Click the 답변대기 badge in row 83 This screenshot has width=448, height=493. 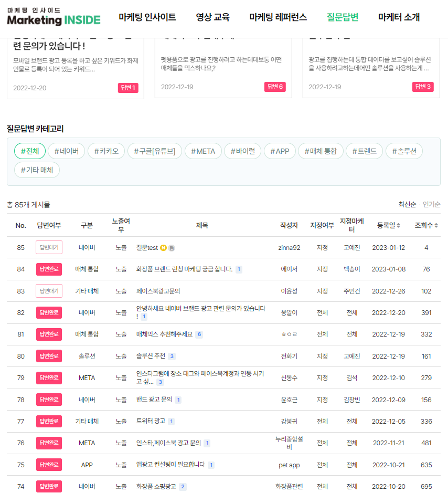(x=49, y=291)
